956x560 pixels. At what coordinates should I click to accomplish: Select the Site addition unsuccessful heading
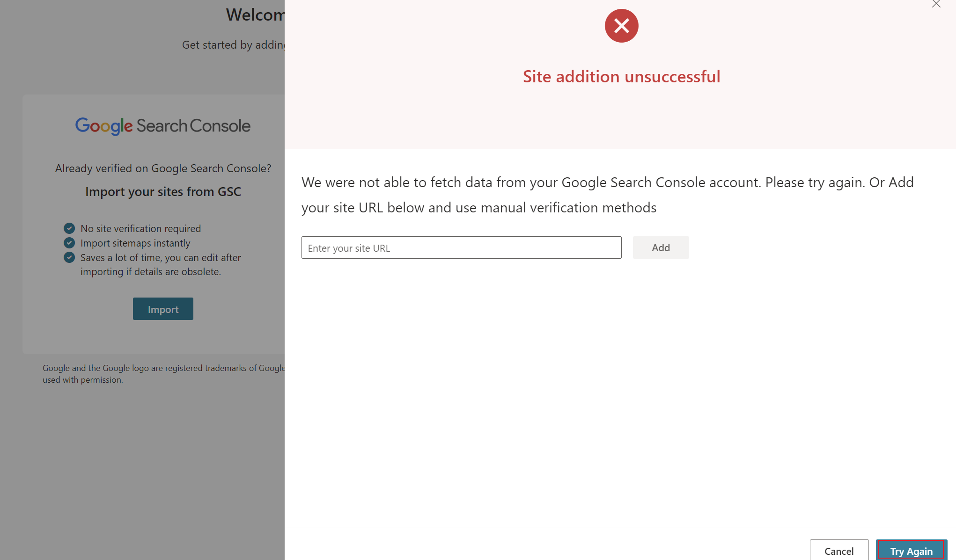[621, 77]
